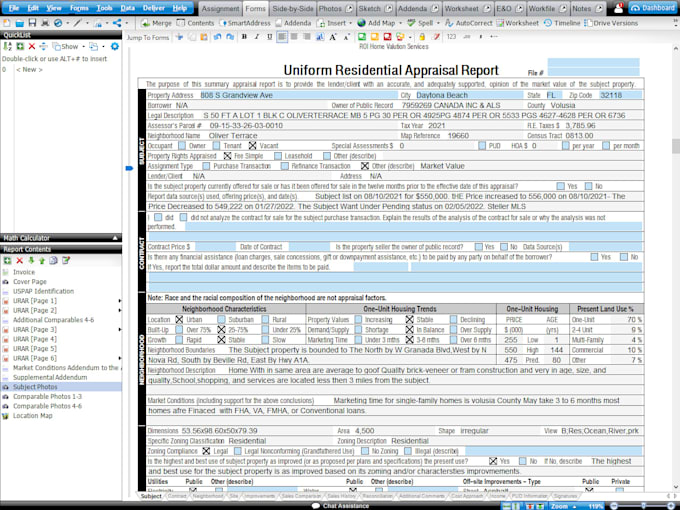Switch to the Side-by-Side tab

click(293, 9)
